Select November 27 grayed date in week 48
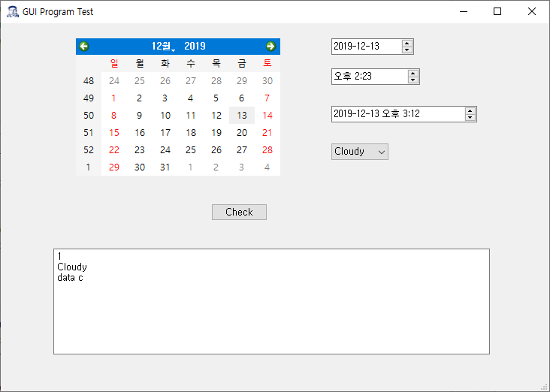Screen dimensions: 550x392 coord(190,81)
